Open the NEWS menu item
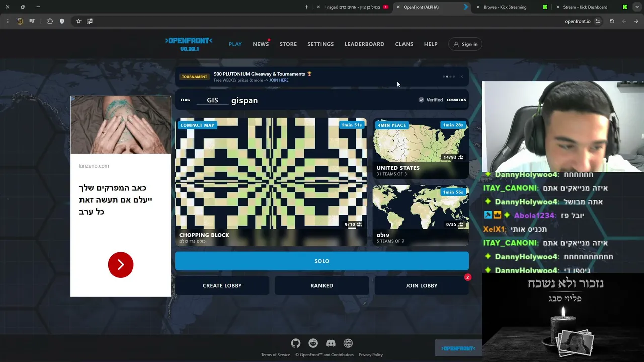The width and height of the screenshot is (644, 362). pyautogui.click(x=261, y=44)
